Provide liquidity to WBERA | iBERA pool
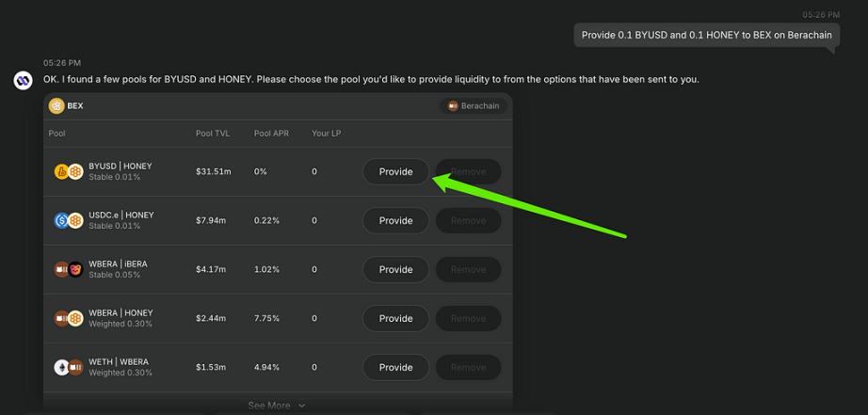 395,269
